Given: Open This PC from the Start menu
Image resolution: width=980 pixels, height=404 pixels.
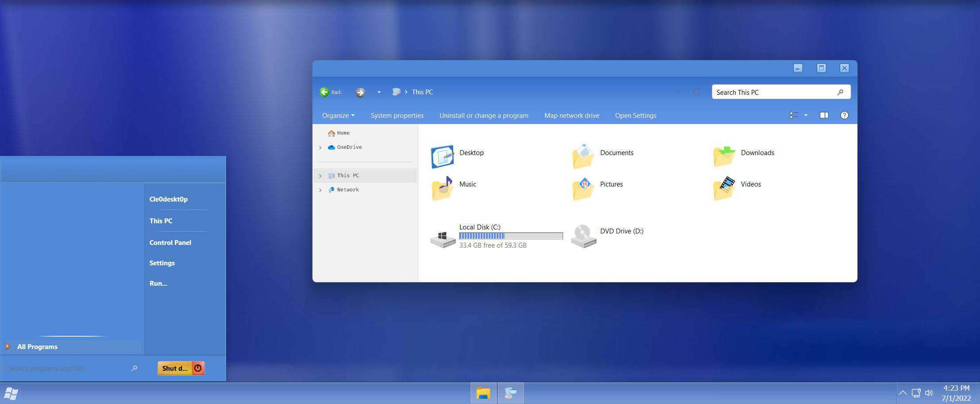Looking at the screenshot, I should 161,221.
